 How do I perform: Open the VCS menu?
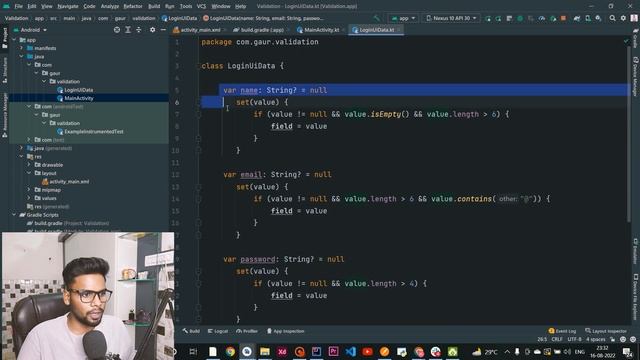pos(201,6)
